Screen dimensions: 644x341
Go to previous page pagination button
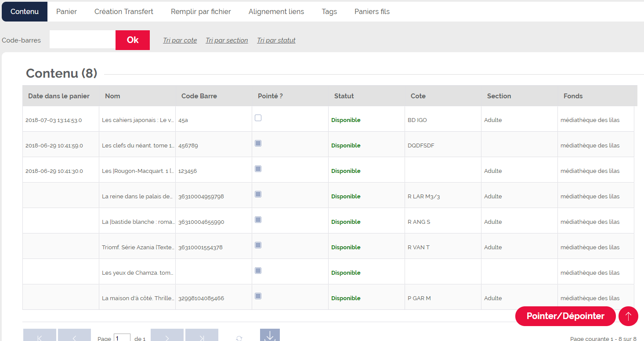point(74,335)
